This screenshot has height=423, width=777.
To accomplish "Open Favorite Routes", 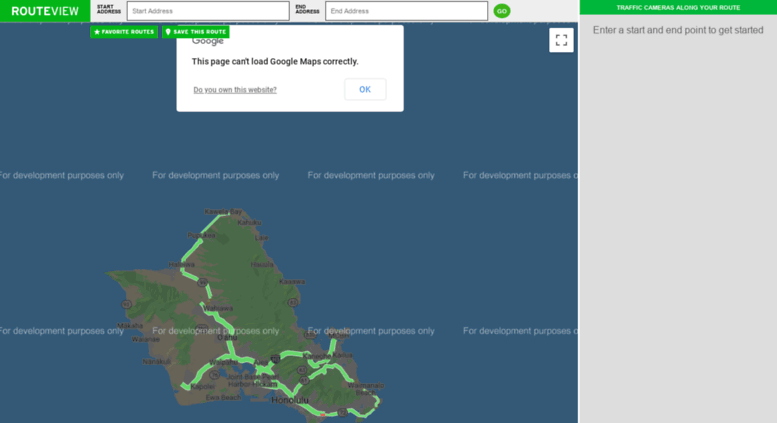I will [x=124, y=32].
